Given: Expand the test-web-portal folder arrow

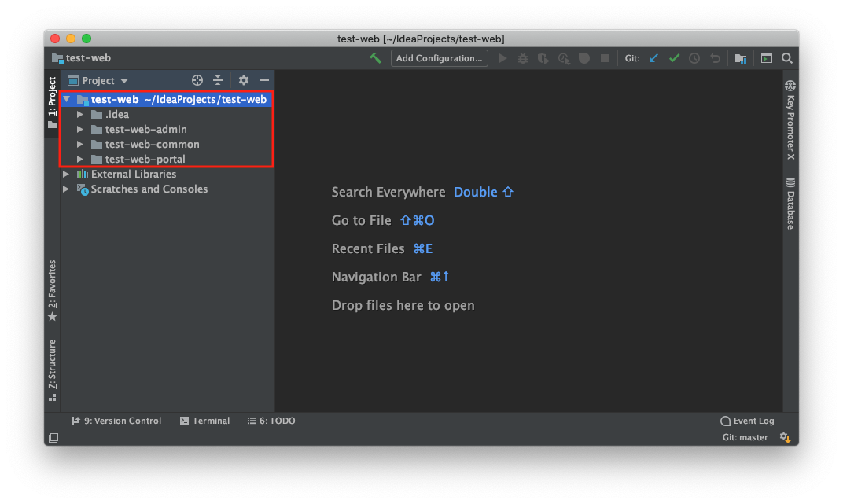Looking at the screenshot, I should 80,159.
